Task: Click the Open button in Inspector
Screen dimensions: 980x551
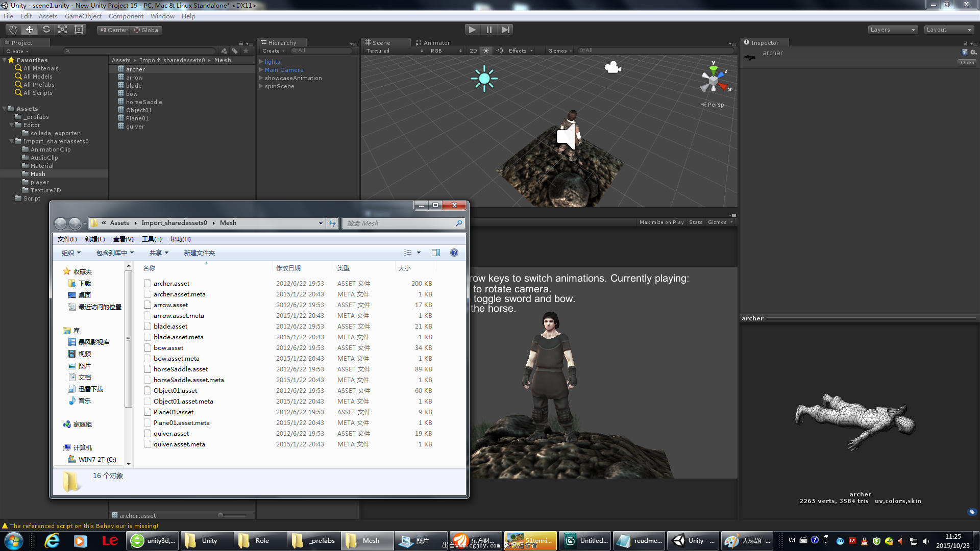Action: pyautogui.click(x=967, y=63)
